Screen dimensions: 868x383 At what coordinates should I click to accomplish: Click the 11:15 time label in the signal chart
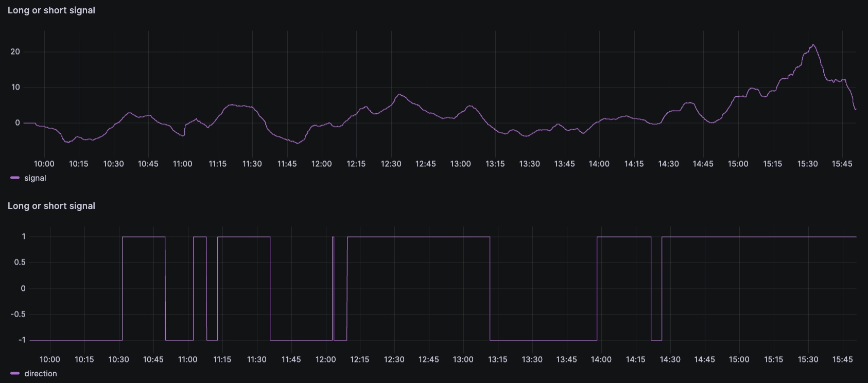click(217, 164)
